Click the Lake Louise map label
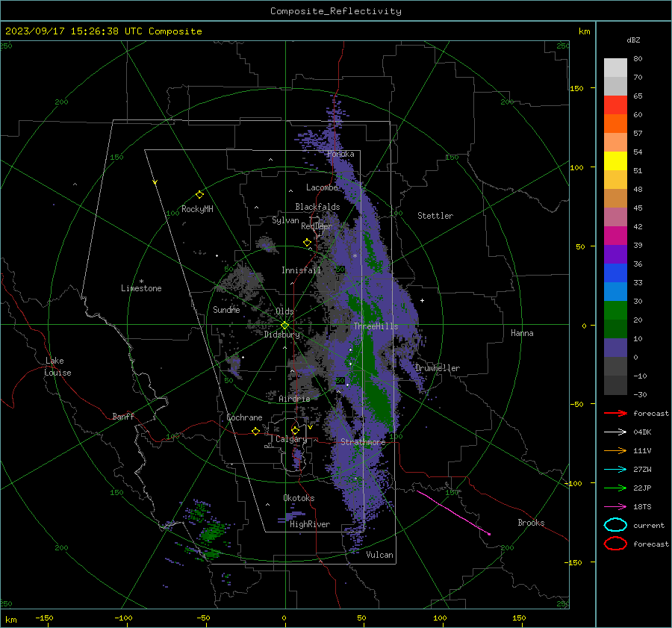Image resolution: width=672 pixels, height=628 pixels. point(57,367)
